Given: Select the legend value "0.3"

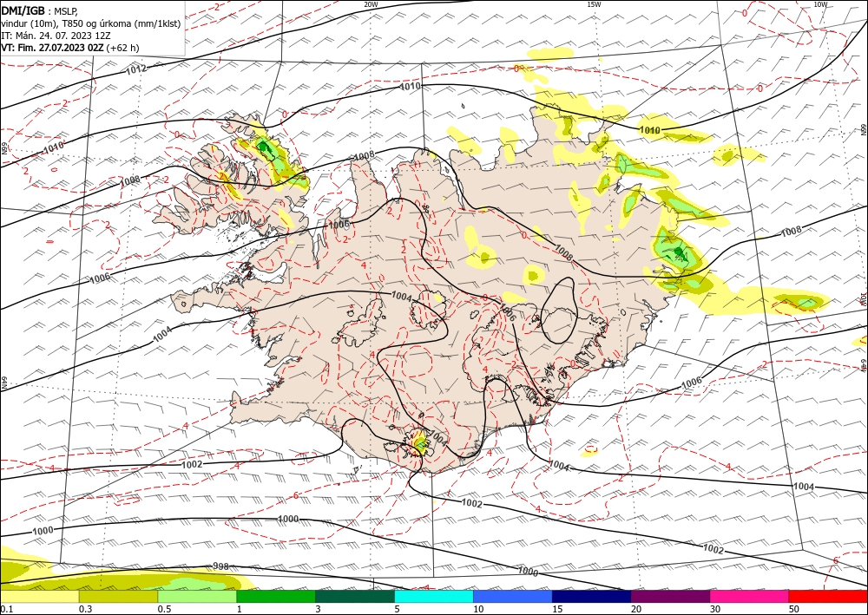Looking at the screenshot, I should pos(85,609).
